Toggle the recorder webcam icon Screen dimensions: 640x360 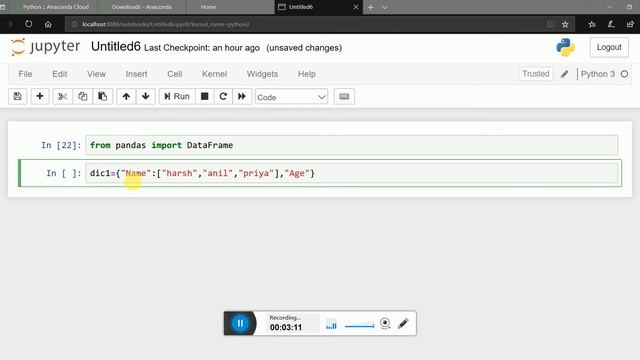click(x=385, y=324)
